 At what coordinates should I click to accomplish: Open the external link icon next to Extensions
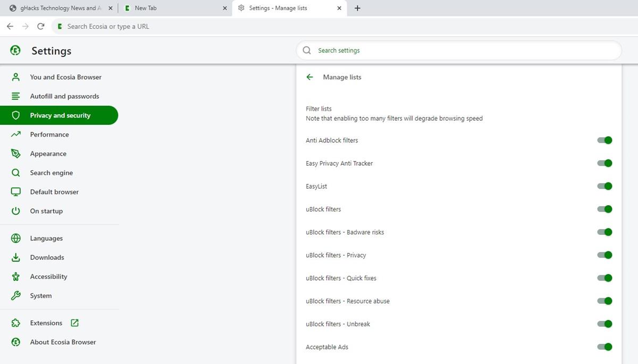pyautogui.click(x=73, y=323)
